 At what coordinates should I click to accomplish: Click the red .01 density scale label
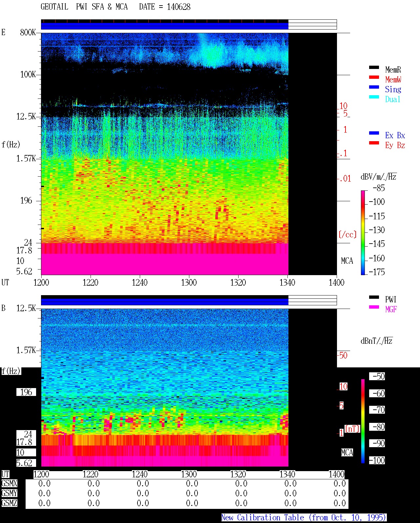point(345,179)
